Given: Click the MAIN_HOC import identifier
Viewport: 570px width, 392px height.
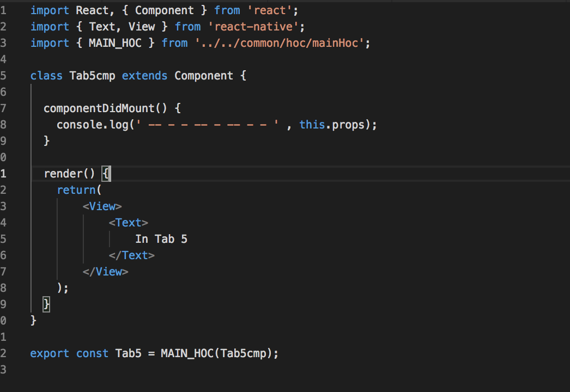Looking at the screenshot, I should [x=115, y=43].
